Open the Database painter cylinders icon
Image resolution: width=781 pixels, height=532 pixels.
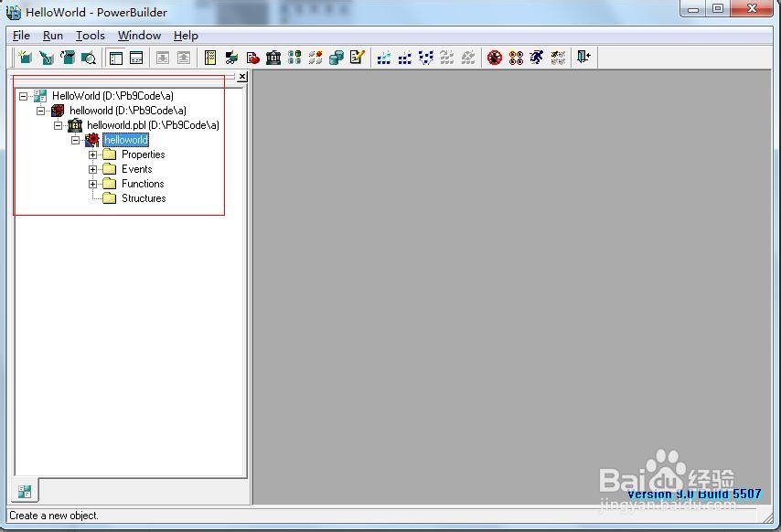337,58
